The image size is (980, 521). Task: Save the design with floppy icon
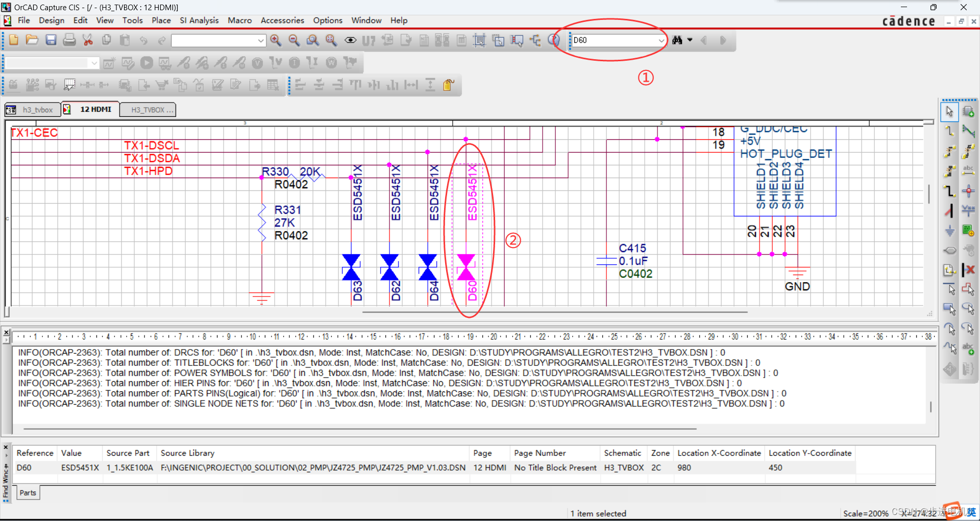[x=51, y=40]
